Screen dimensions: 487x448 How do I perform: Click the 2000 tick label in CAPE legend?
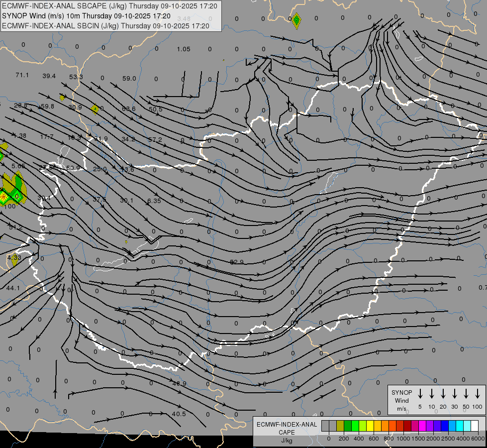point(433,439)
